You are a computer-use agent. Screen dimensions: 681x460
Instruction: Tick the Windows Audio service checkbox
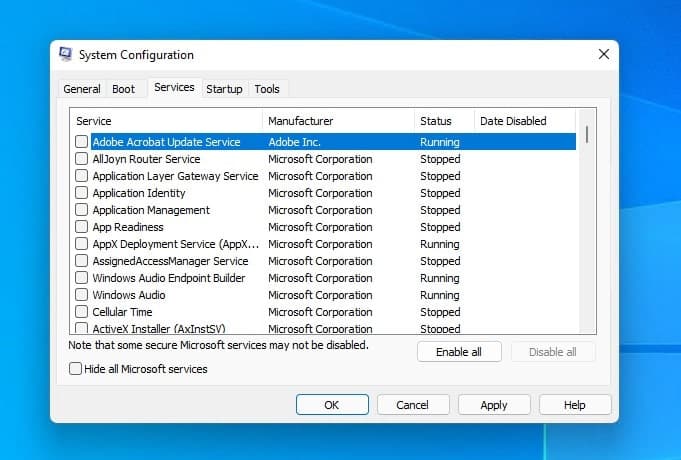tap(81, 295)
